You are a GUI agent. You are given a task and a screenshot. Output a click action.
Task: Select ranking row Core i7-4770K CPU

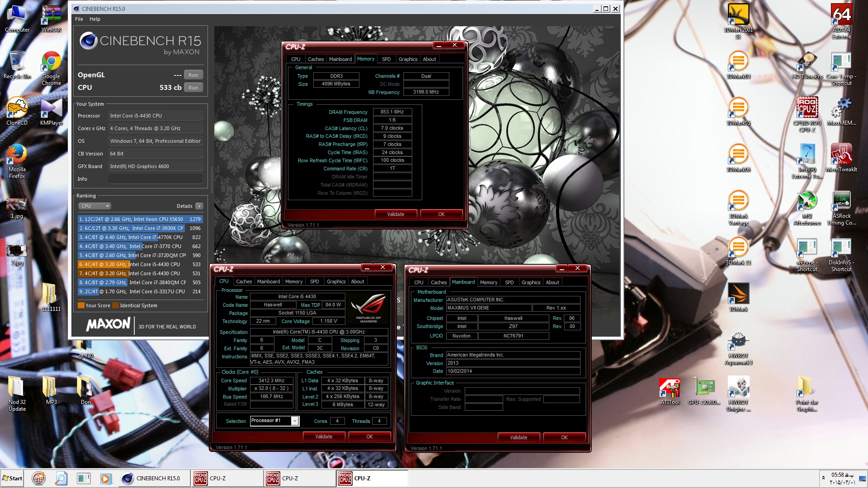pyautogui.click(x=140, y=237)
